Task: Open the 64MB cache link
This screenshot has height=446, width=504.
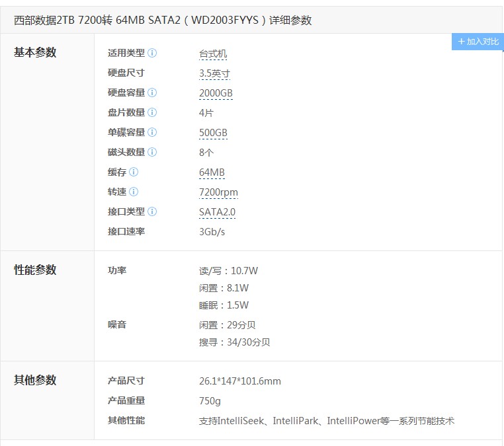Action: 212,172
